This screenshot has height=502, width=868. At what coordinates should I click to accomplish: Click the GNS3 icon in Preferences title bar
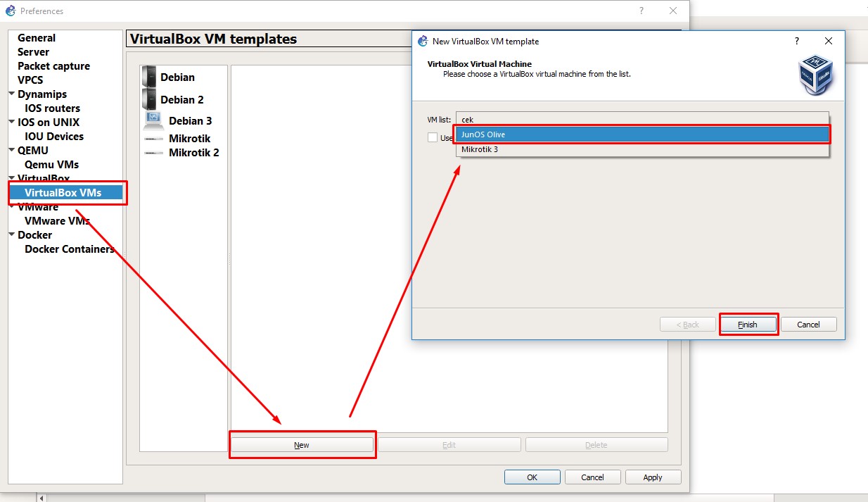[11, 11]
